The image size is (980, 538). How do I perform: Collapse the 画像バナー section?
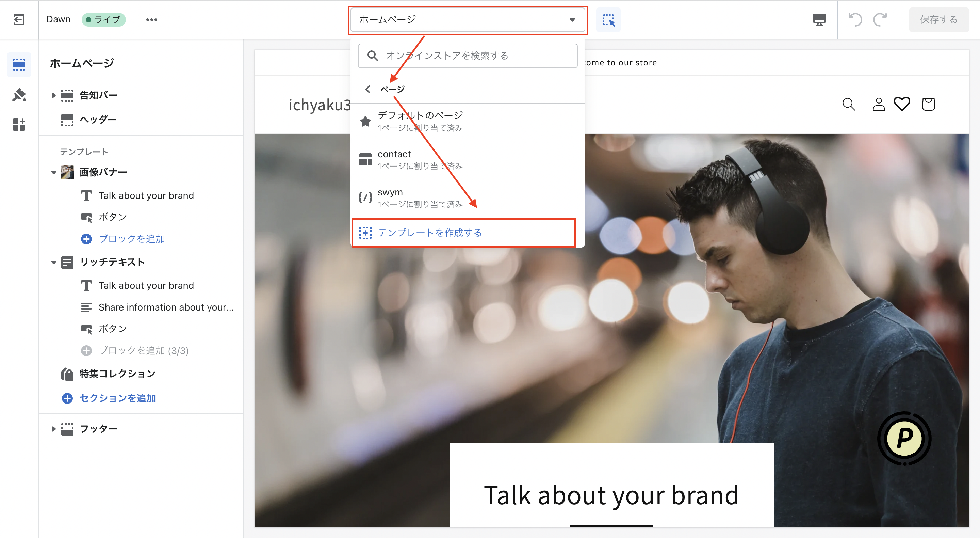click(54, 172)
